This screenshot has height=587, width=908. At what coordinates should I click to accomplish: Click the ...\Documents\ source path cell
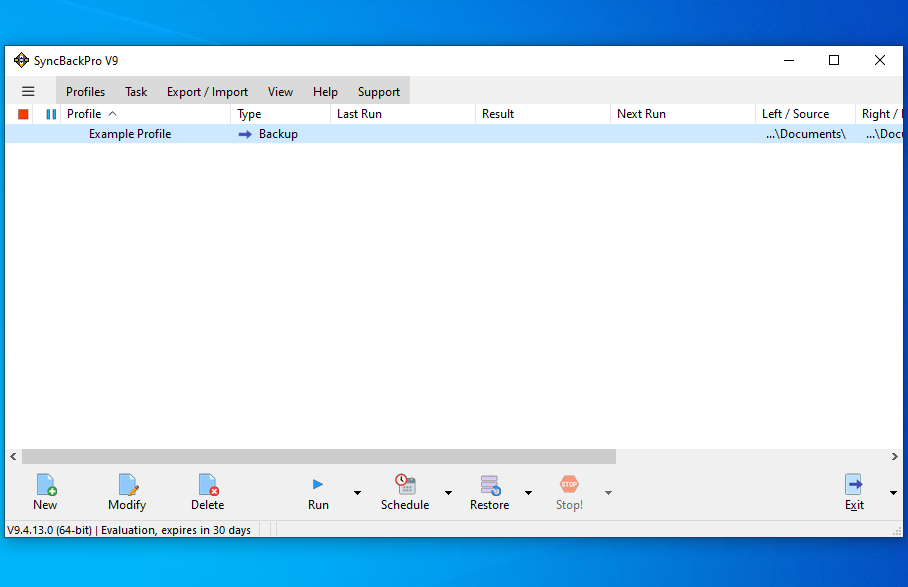(x=806, y=134)
